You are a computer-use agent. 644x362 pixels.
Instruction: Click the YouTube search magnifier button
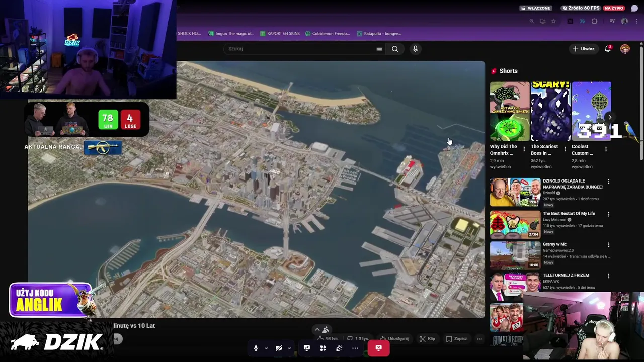pyautogui.click(x=395, y=49)
